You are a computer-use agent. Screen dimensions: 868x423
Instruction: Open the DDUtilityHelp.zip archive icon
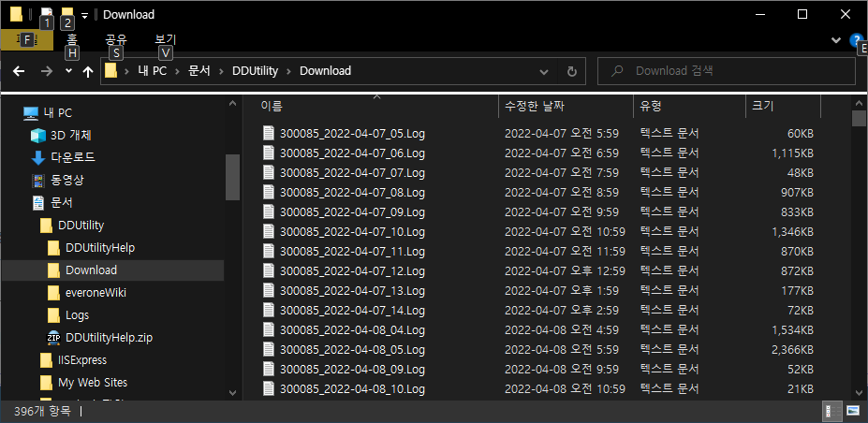(53, 338)
